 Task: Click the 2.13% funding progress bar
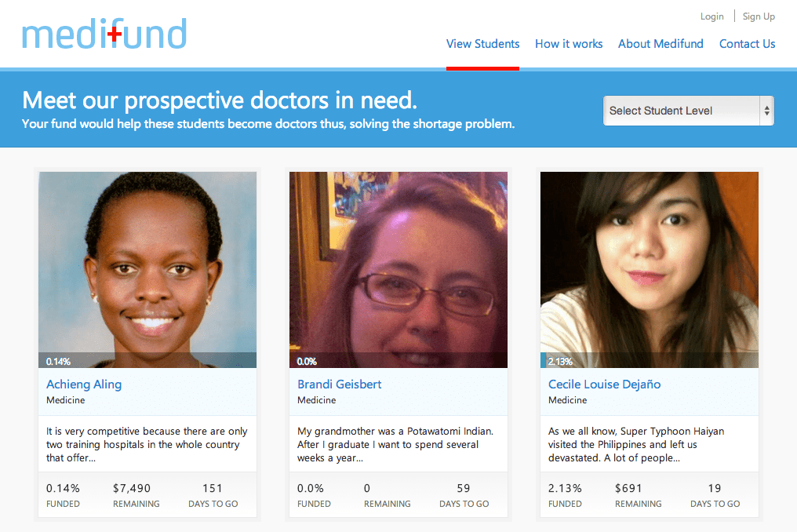(650, 361)
